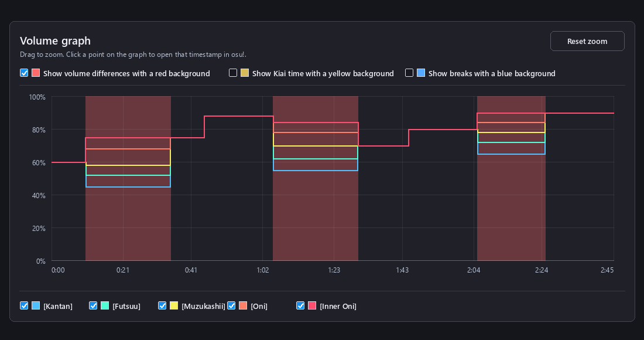The height and width of the screenshot is (340, 644).
Task: Uncheck the volume differences red background checkbox
Action: (24, 73)
